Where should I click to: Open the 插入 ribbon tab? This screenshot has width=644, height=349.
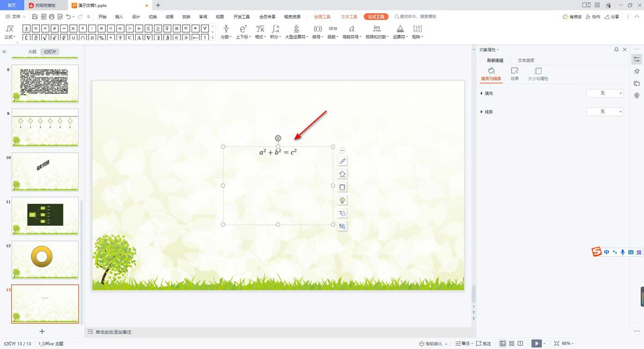(x=119, y=17)
